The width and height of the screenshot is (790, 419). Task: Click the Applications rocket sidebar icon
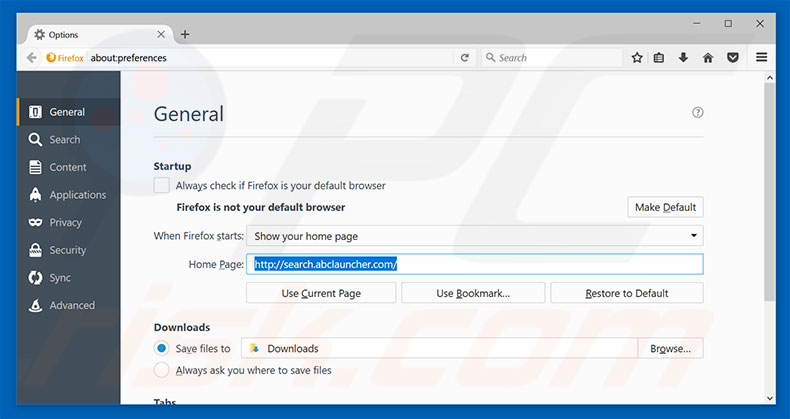pyautogui.click(x=35, y=194)
